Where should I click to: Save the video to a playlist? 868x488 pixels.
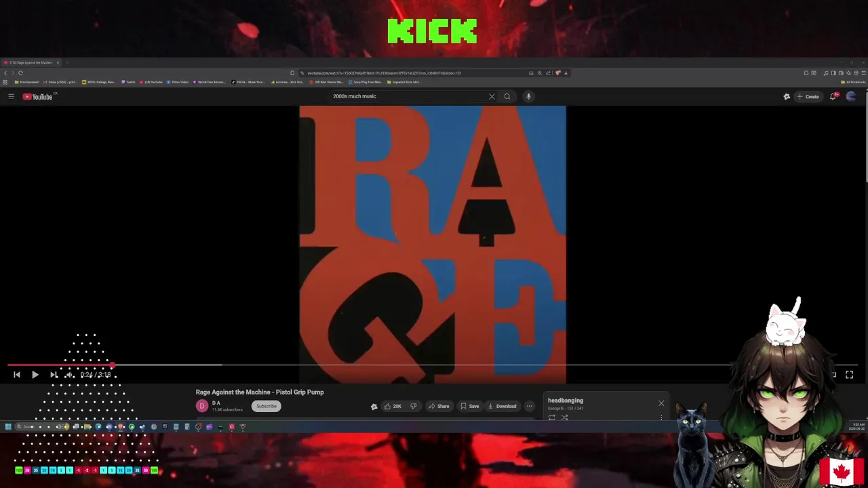(x=469, y=406)
